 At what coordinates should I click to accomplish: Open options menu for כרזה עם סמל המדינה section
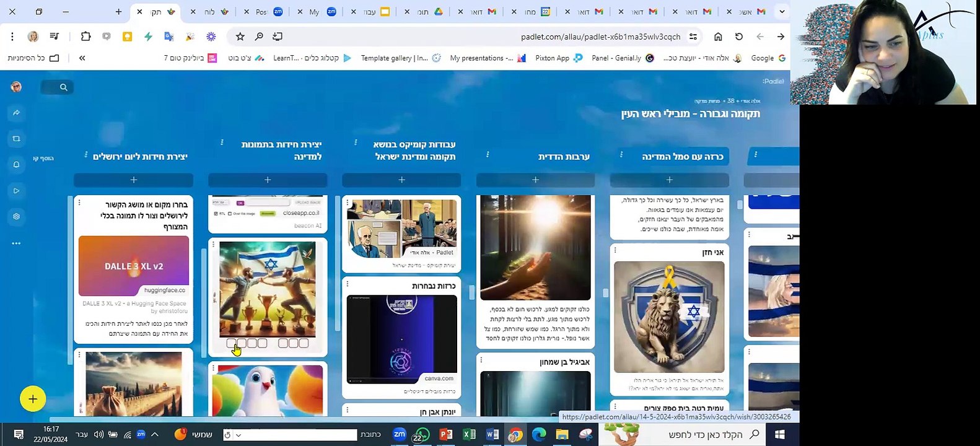621,154
